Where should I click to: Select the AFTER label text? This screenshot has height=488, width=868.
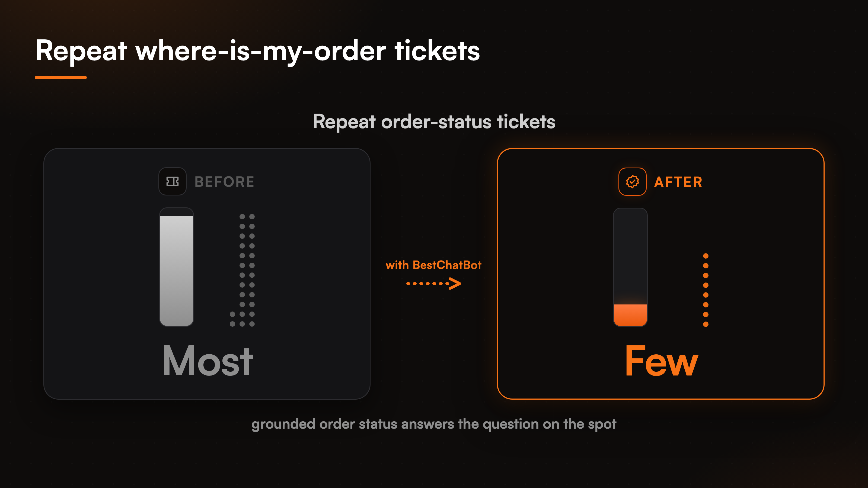click(x=678, y=182)
